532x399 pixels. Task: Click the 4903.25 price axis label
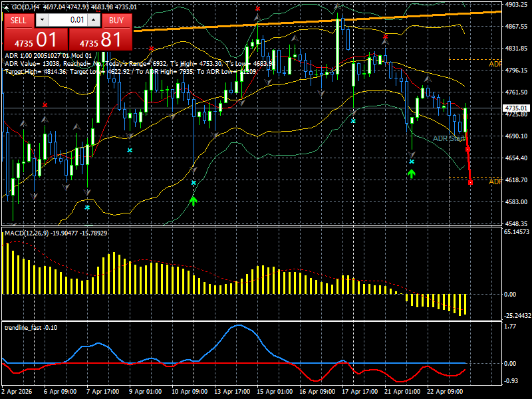[516, 5]
